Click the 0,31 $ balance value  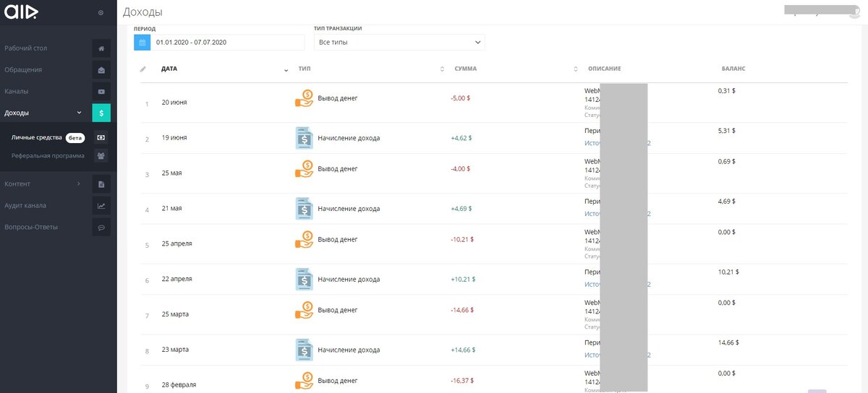tap(726, 91)
